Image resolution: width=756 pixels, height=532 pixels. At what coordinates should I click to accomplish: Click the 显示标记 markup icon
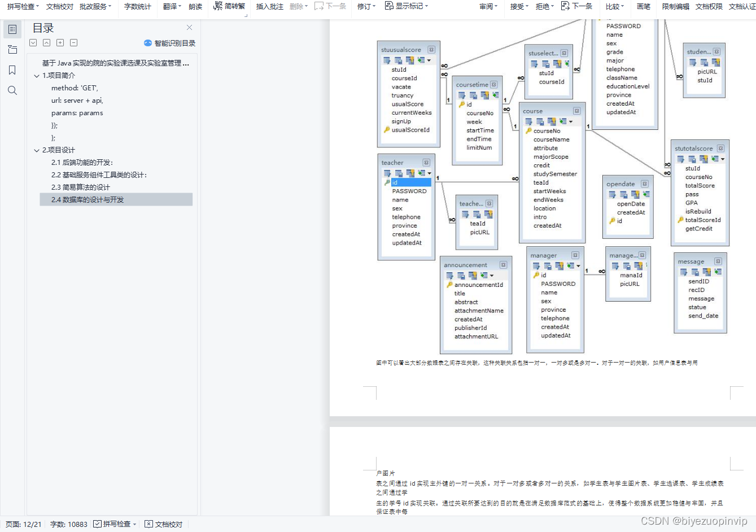pyautogui.click(x=389, y=6)
